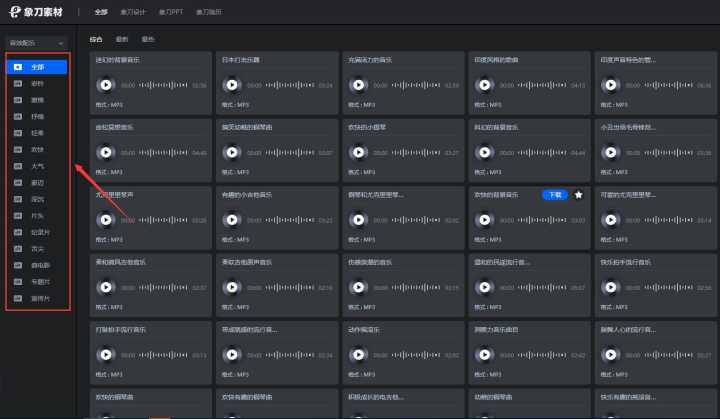Switch to the 综合 sort tab

(96, 40)
